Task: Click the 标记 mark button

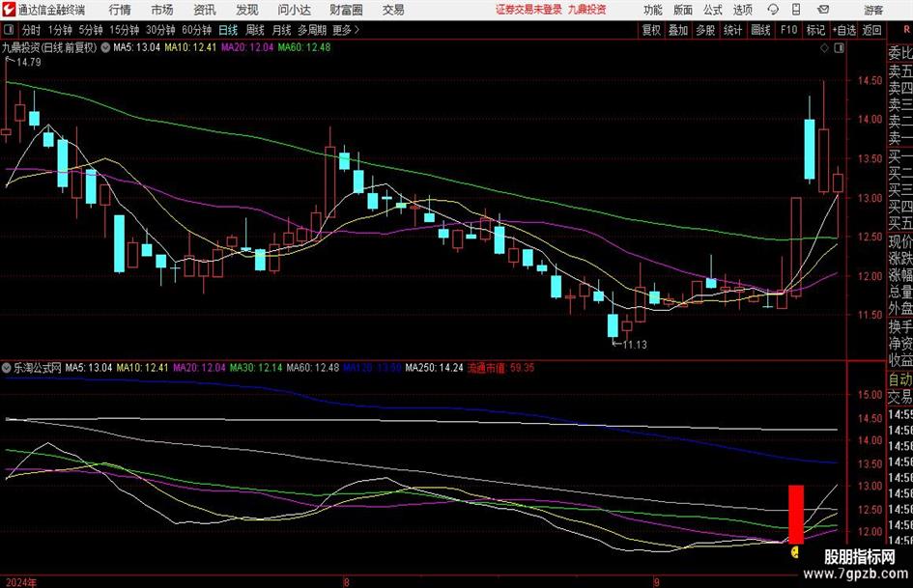Action: click(x=815, y=30)
